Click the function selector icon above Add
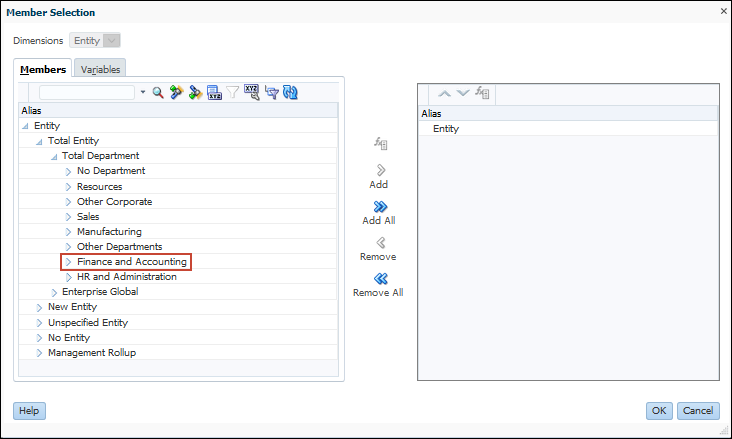The height and width of the screenshot is (439, 732). coord(380,144)
